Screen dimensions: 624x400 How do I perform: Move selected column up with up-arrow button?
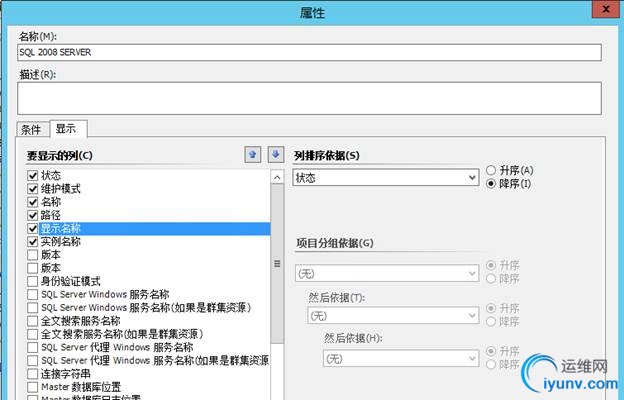(x=253, y=155)
